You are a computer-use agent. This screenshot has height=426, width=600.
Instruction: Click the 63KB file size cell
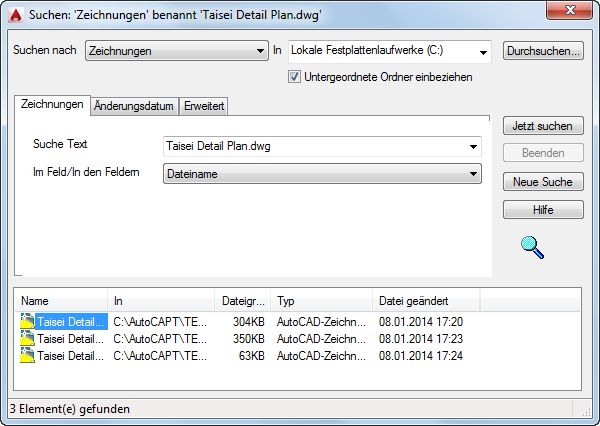252,356
